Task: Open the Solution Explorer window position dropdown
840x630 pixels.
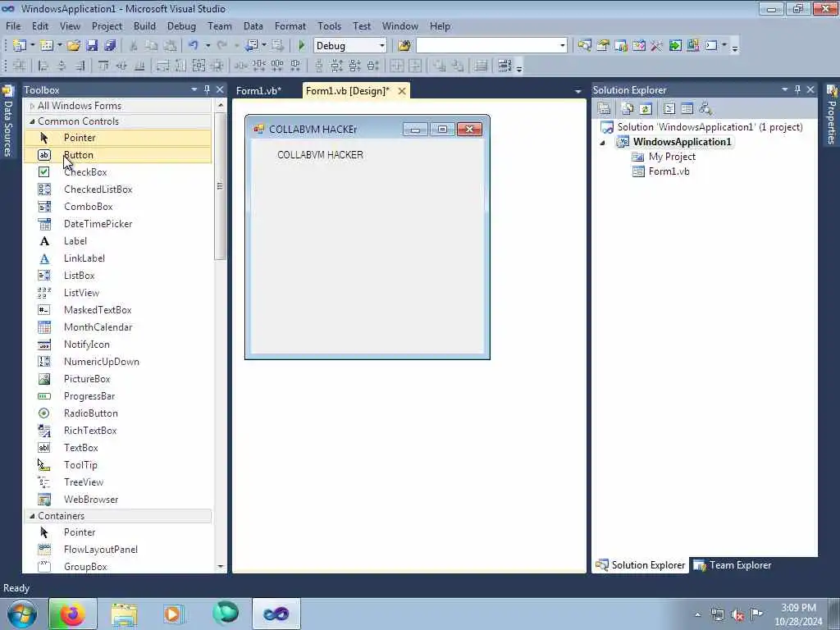Action: [785, 89]
